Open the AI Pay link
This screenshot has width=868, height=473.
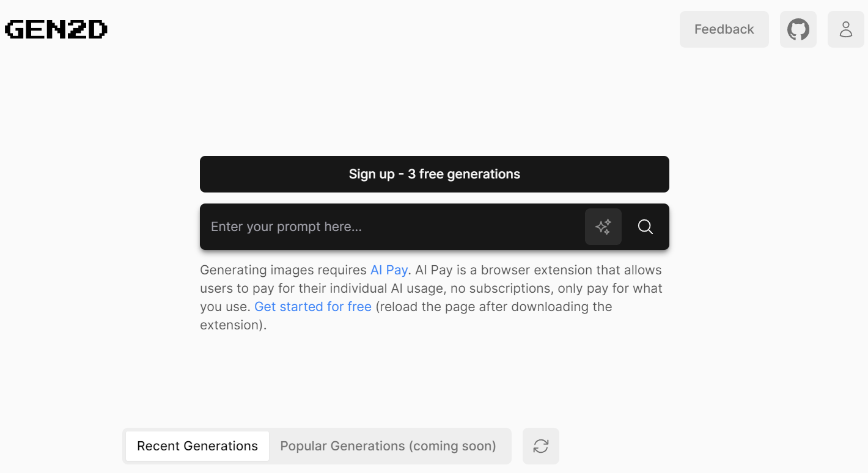coord(389,270)
